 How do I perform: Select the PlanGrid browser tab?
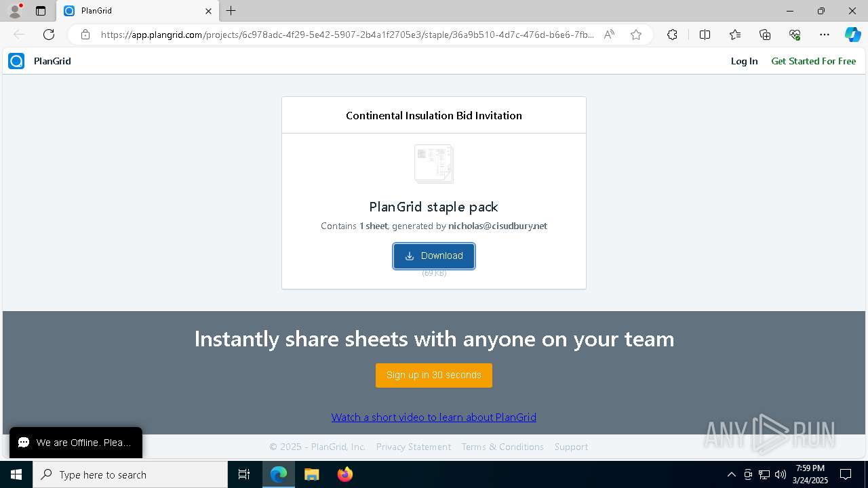coord(138,11)
